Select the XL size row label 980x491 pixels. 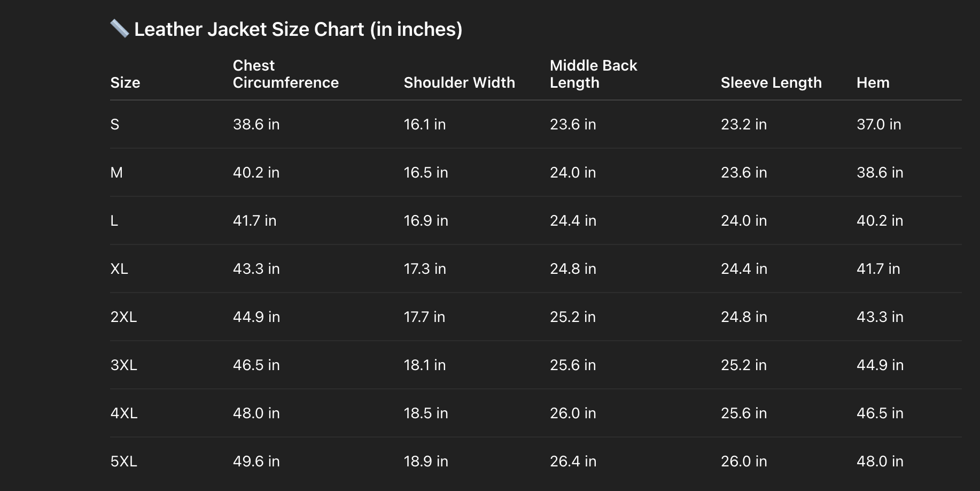pos(119,269)
